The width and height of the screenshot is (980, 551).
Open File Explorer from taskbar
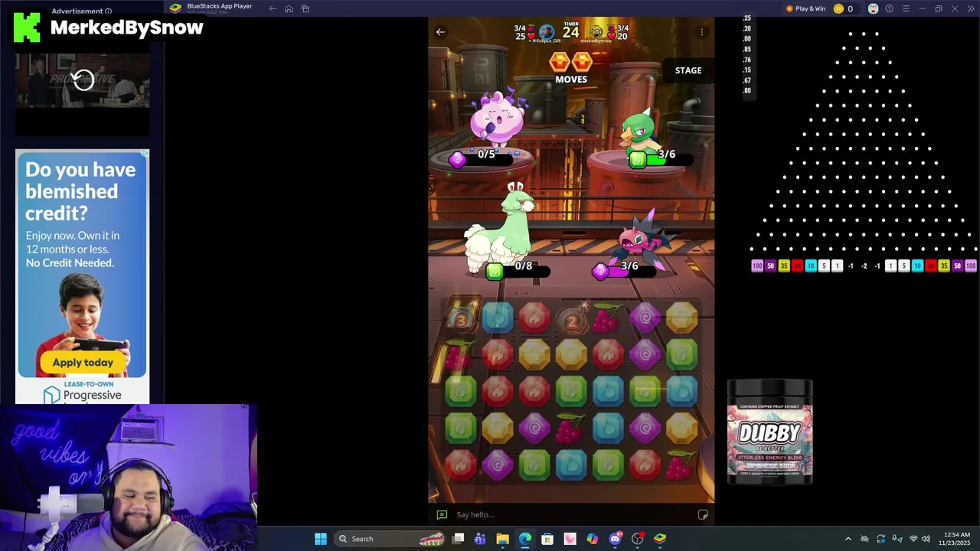pos(502,539)
